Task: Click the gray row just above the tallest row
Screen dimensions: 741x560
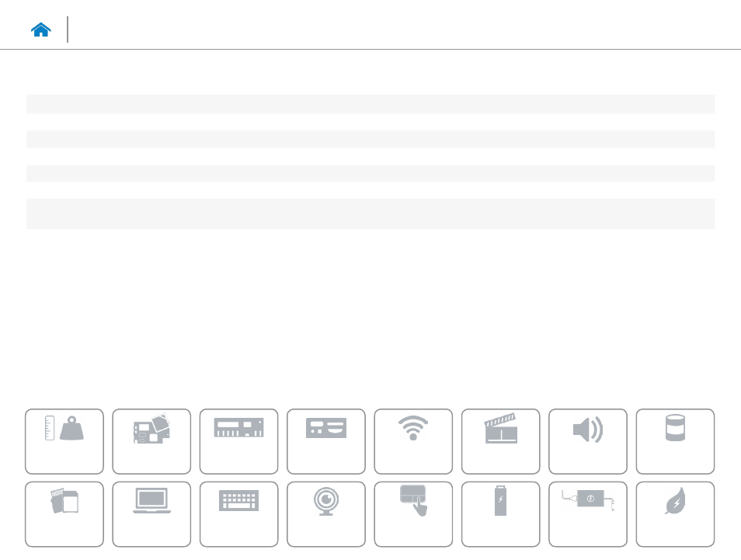Action: [370, 173]
